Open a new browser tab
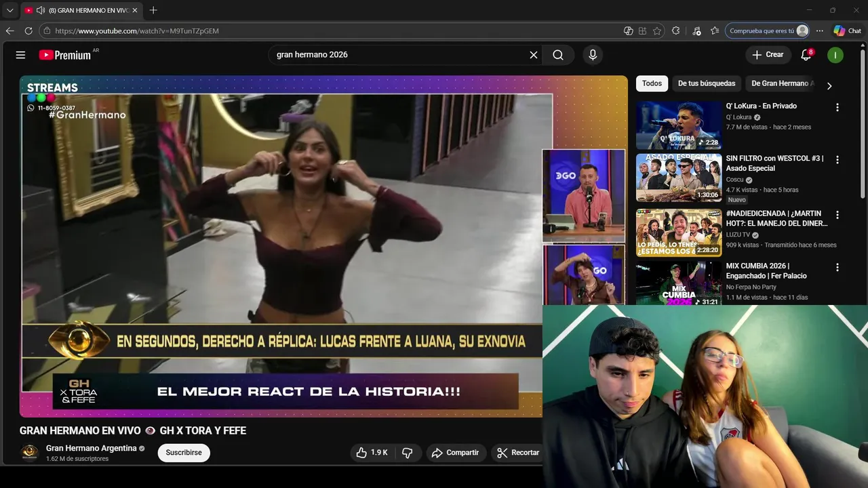868x488 pixels. click(153, 10)
